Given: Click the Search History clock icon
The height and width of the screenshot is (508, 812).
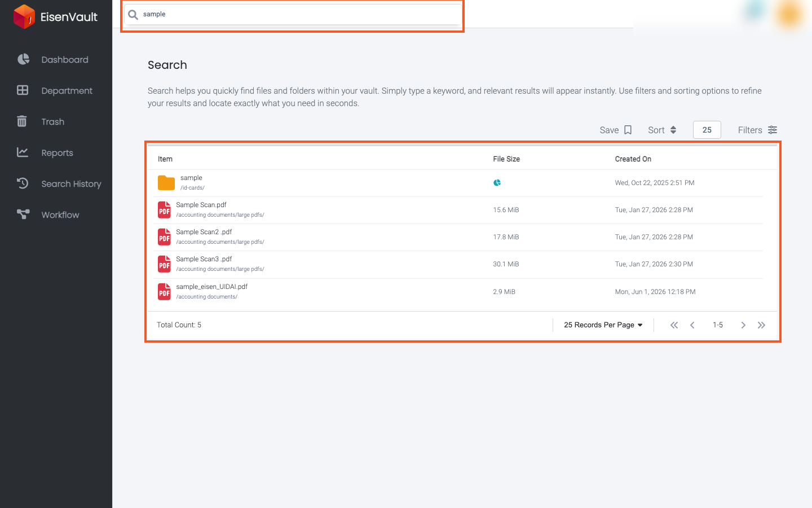Looking at the screenshot, I should (x=23, y=183).
